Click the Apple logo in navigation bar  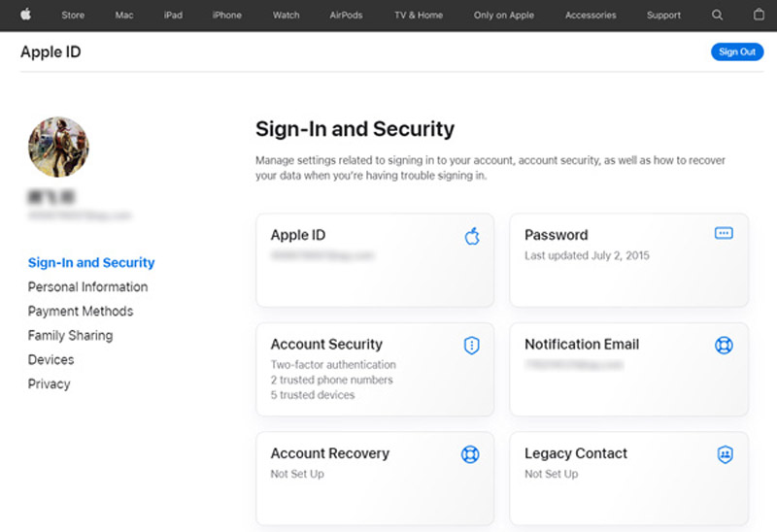click(x=26, y=15)
